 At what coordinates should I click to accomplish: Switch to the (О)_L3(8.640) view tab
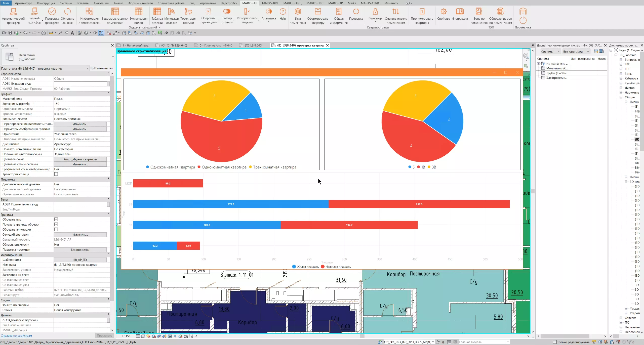[253, 46]
